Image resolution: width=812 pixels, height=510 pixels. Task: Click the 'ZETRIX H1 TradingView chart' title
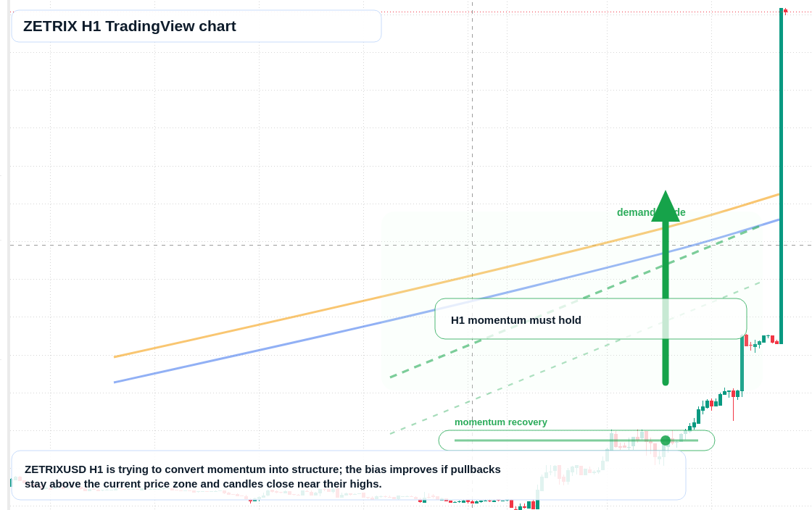(x=130, y=26)
